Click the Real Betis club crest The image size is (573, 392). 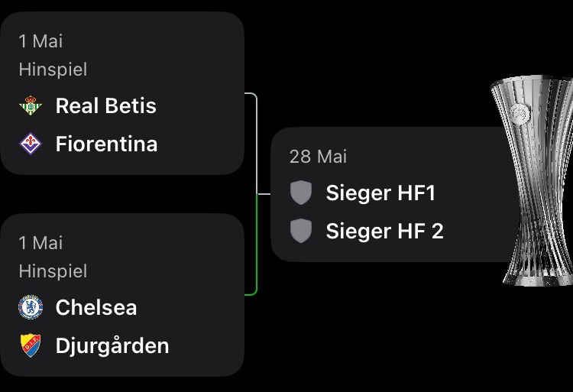coord(31,105)
